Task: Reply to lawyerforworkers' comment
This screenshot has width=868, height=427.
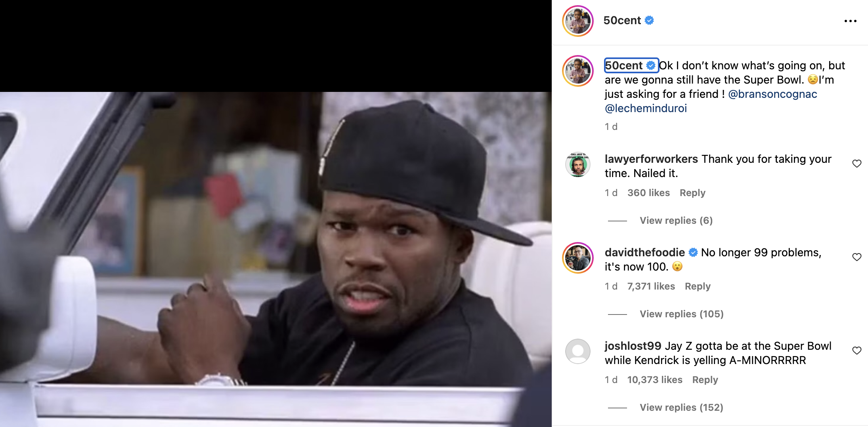Action: pyautogui.click(x=692, y=193)
